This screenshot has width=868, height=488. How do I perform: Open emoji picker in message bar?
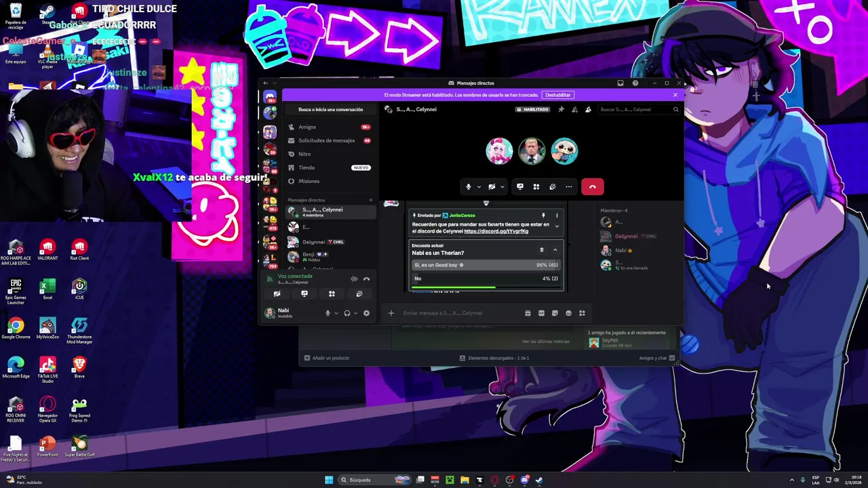tap(568, 313)
